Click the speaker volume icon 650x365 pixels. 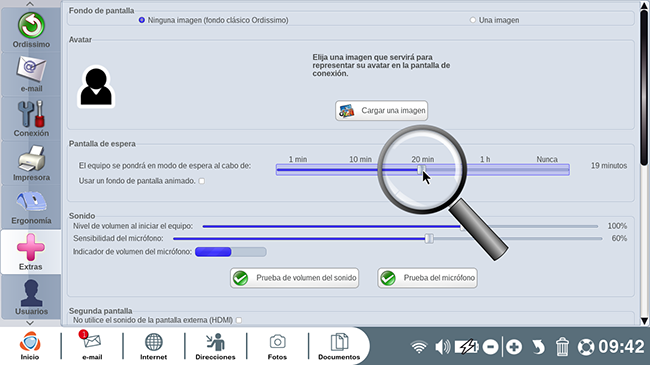(442, 347)
